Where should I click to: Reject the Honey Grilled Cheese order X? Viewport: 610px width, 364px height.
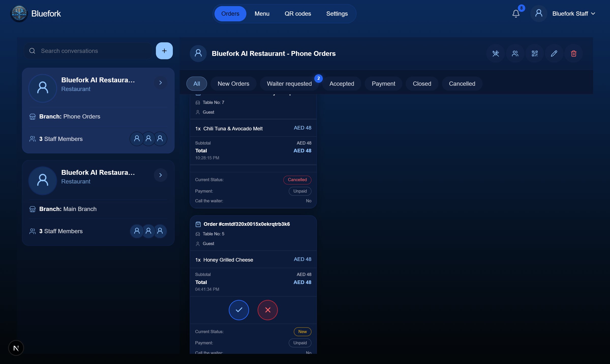click(268, 310)
